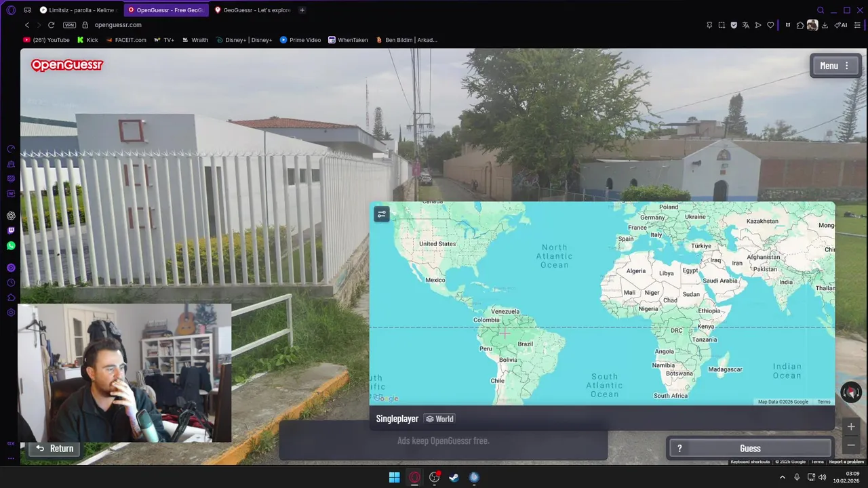
Task: Open the sidebar settings gear
Action: (x=11, y=312)
